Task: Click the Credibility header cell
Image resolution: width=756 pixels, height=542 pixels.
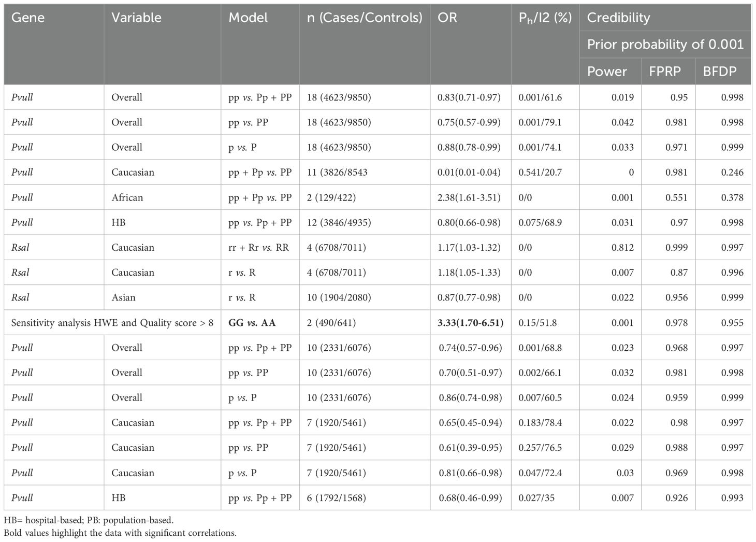Action: coord(618,18)
